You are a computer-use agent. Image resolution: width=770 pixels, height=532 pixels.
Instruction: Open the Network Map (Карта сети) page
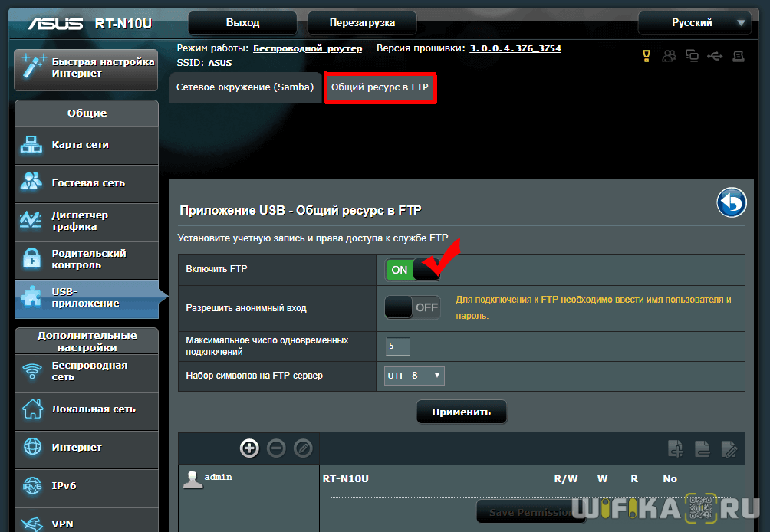point(87,145)
